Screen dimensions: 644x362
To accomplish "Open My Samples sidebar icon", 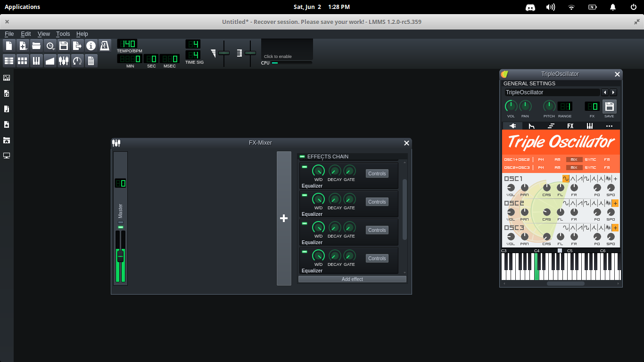I will 7,109.
